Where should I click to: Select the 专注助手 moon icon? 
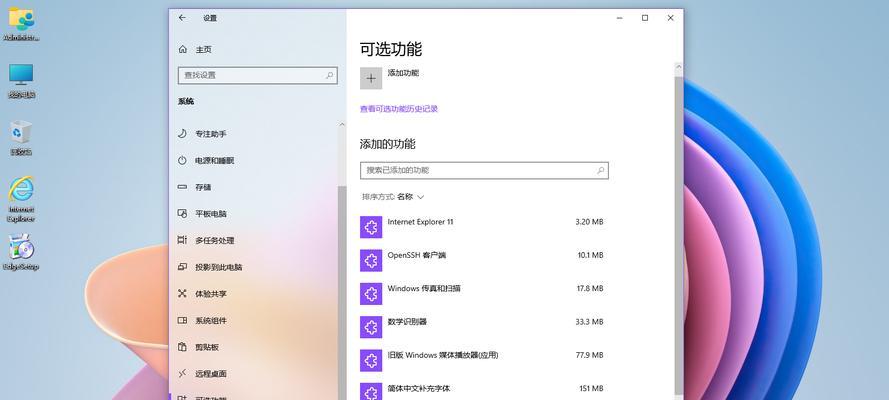tap(182, 134)
